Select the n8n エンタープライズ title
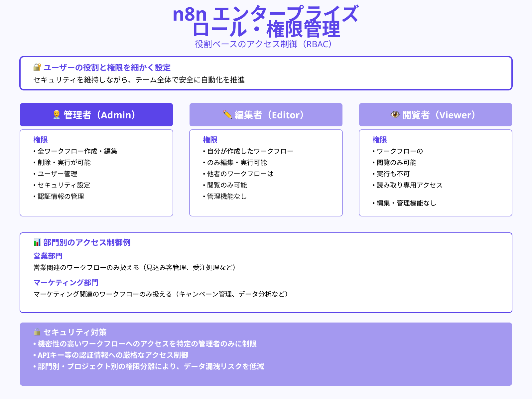This screenshot has height=399, width=532. coord(266,15)
